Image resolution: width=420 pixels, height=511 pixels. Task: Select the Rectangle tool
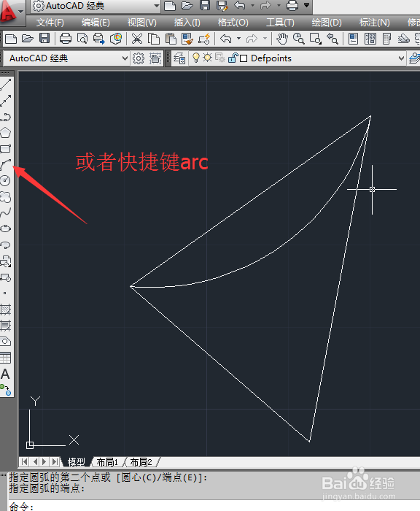pos(6,149)
